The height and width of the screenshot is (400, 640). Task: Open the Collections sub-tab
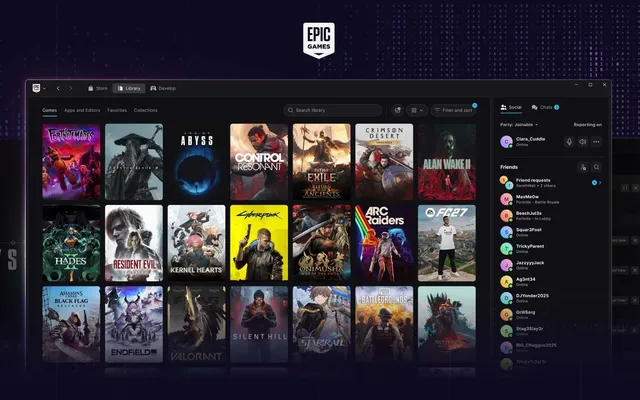[x=145, y=110]
